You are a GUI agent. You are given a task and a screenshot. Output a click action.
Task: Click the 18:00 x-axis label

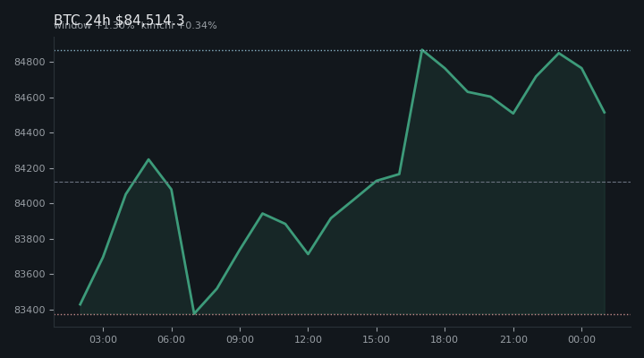[x=445, y=339]
